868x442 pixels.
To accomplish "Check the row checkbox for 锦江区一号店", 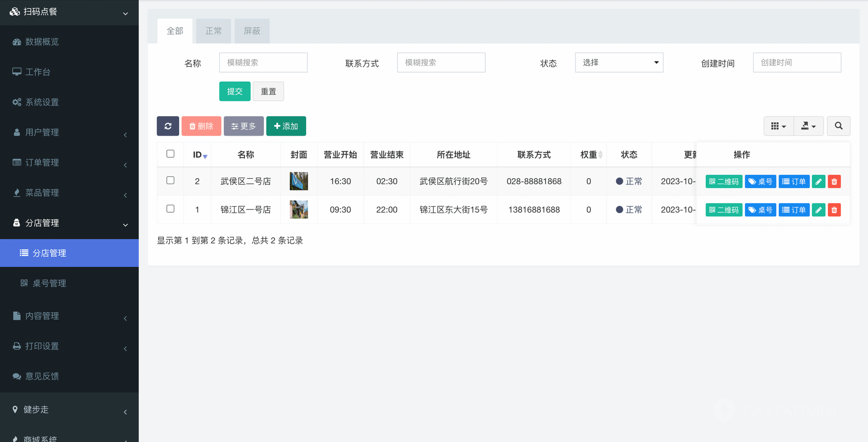I will coord(170,209).
